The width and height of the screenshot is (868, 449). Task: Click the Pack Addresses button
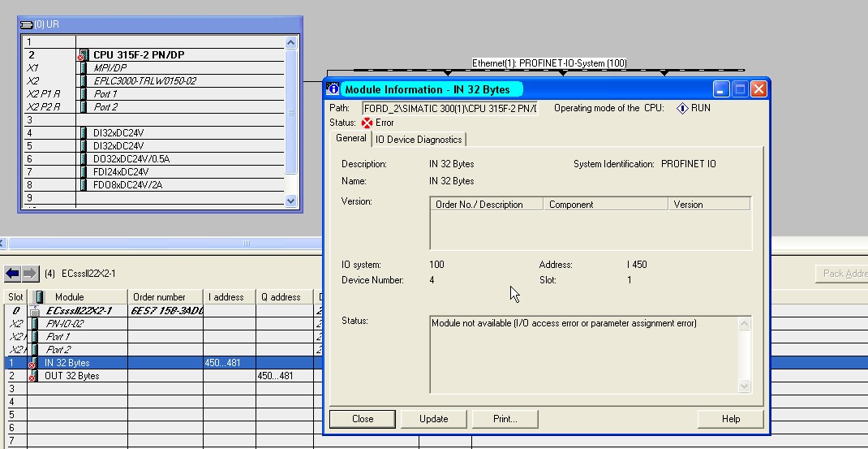click(842, 274)
